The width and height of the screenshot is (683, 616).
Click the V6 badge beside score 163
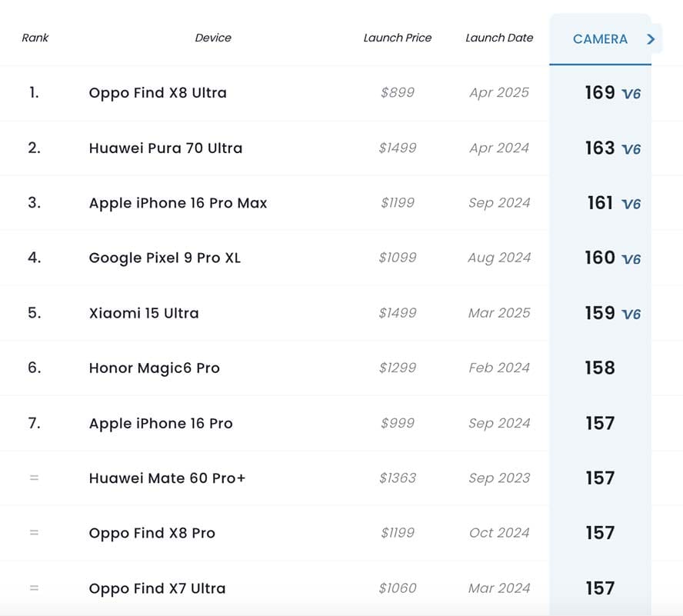(631, 149)
